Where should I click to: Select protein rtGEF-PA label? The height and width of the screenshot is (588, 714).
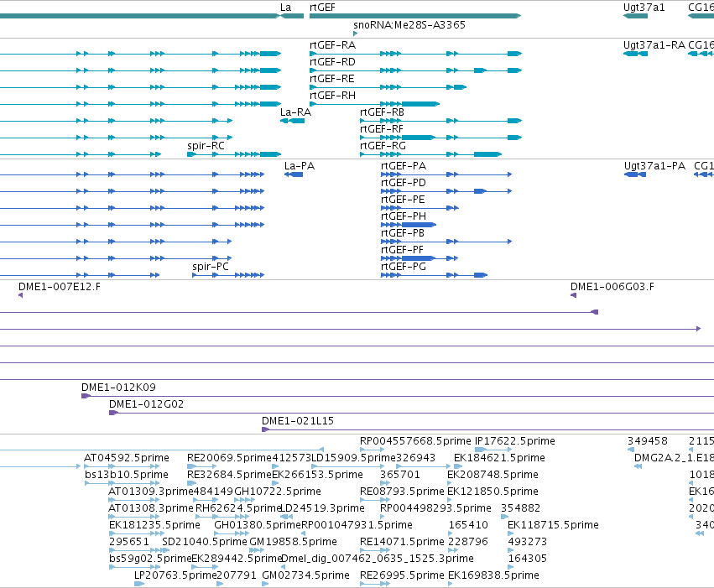click(404, 166)
